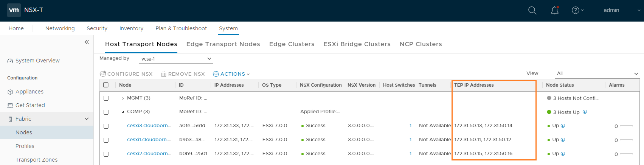
Task: Select the cesxi2 host checkbox
Action: point(106,154)
